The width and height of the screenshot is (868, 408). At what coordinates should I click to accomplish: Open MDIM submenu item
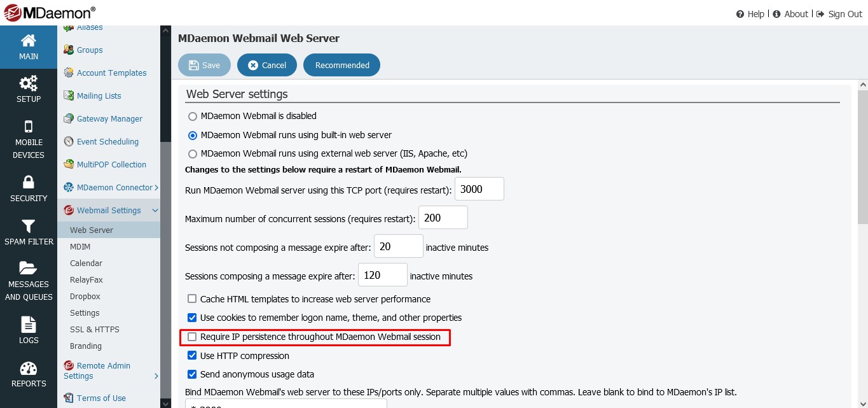tap(80, 246)
